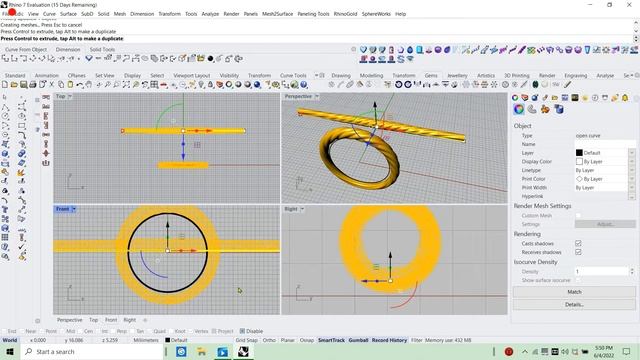Toggle Receives shadows checkbox
This screenshot has width=640, height=360.
(x=578, y=252)
